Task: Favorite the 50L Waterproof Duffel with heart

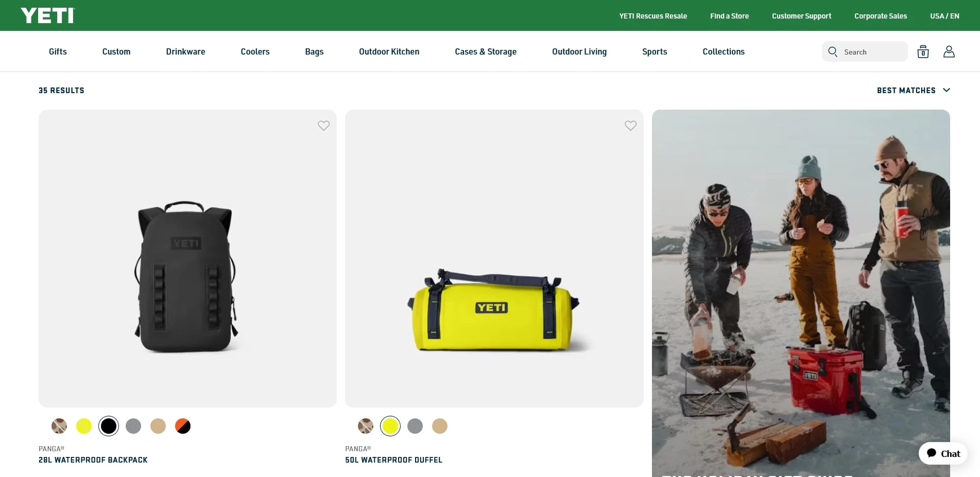Action: (x=630, y=126)
